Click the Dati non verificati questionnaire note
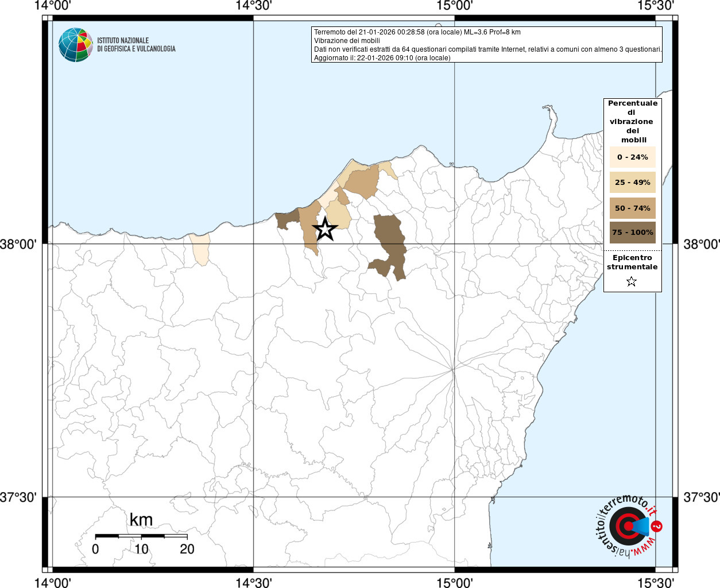This screenshot has width=720, height=588. [487, 49]
